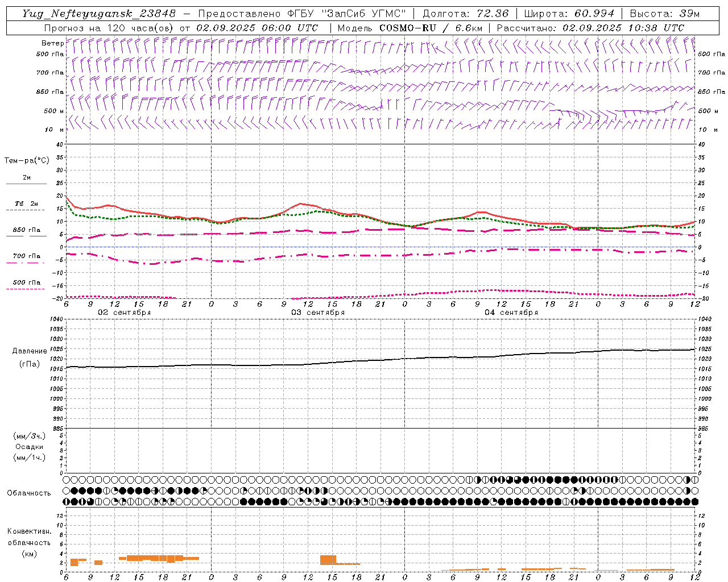The image size is (728, 582).
Task: Click the (гПа) unit label under Давление
Action: [28, 364]
